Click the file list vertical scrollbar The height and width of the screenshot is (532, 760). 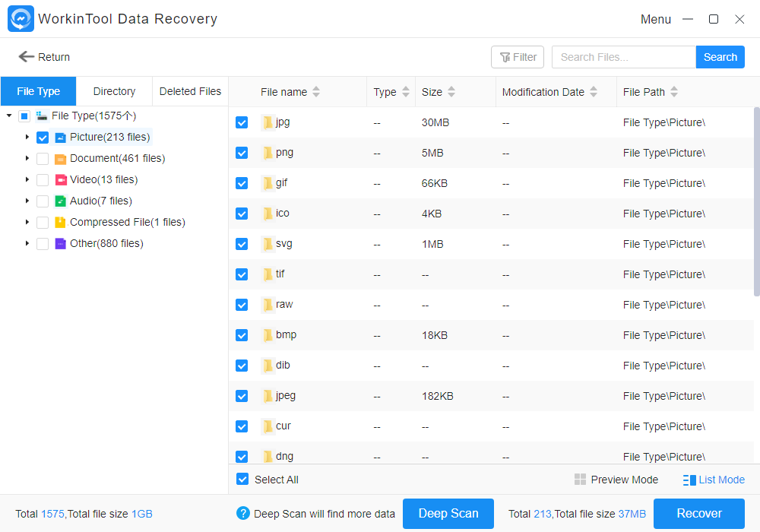coord(757,201)
